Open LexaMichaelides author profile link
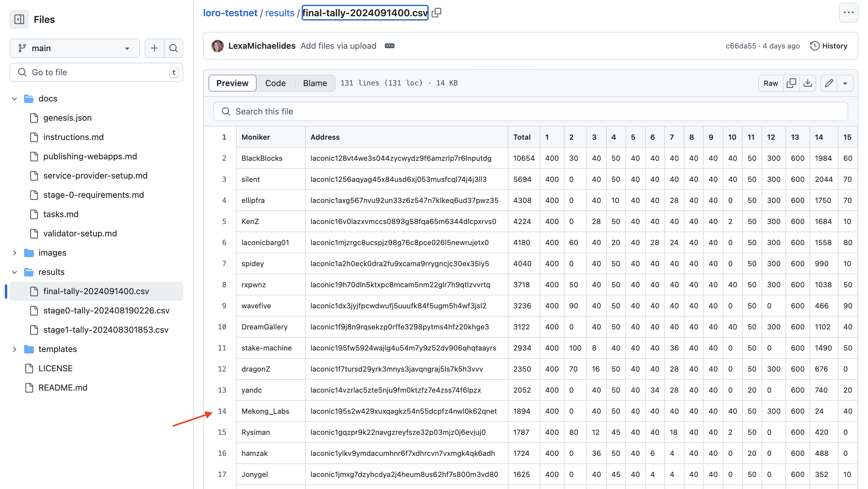 coord(262,46)
